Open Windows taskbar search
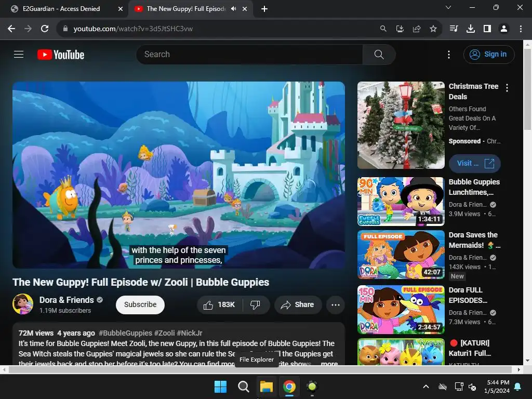 [243, 387]
